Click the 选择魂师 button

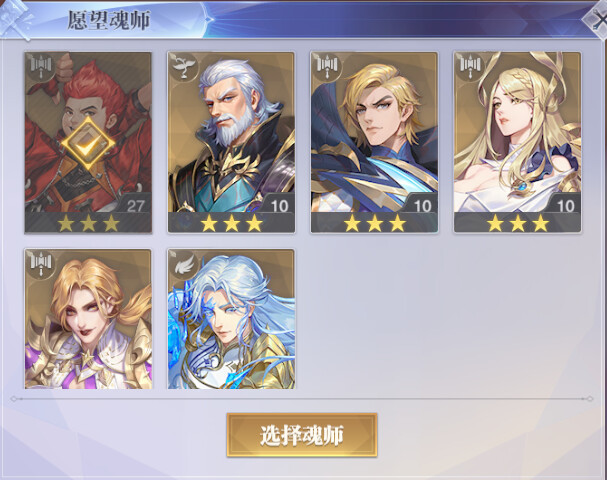(302, 435)
